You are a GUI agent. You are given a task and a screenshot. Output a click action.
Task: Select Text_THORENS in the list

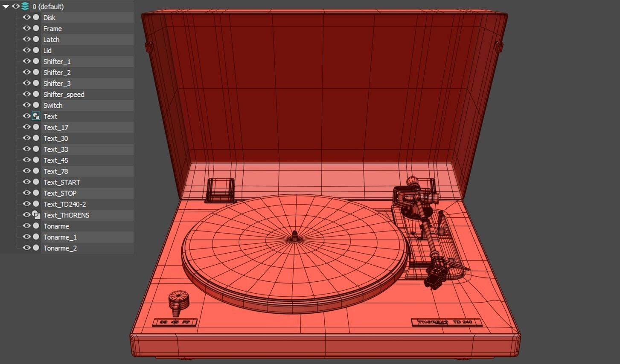click(x=66, y=215)
